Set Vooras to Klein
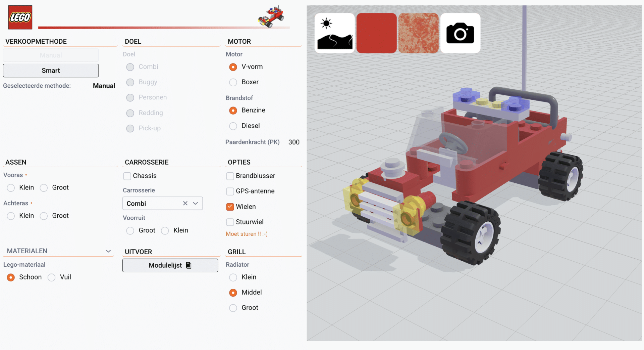The image size is (644, 350). pyautogui.click(x=11, y=188)
